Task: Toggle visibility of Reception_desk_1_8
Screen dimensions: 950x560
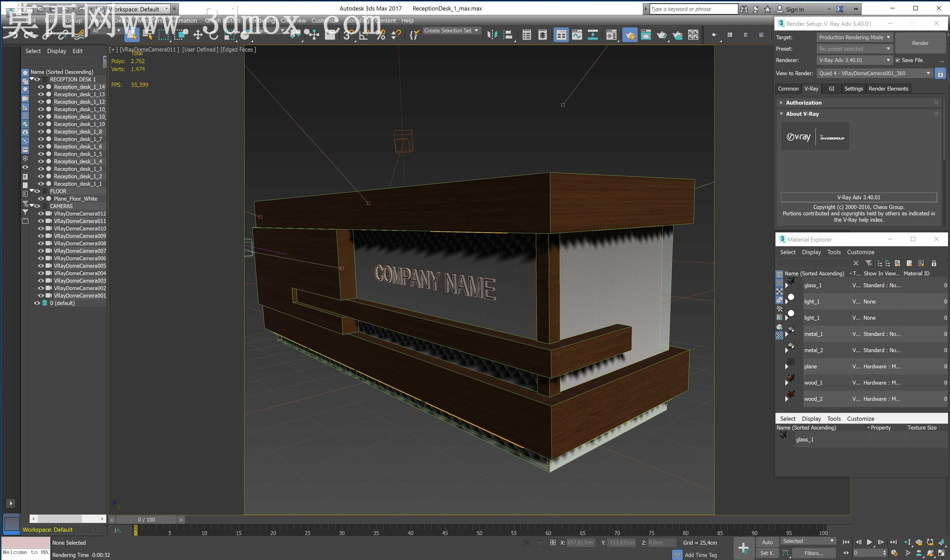Action: coord(41,132)
